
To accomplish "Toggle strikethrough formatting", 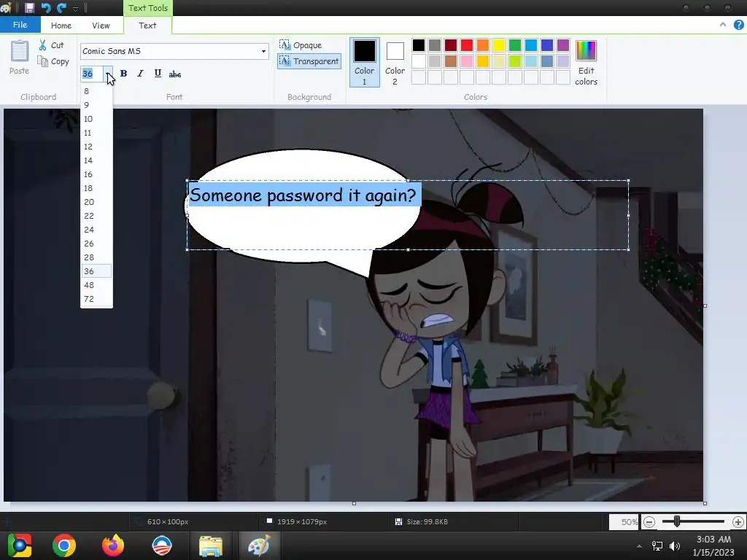I will coord(175,74).
